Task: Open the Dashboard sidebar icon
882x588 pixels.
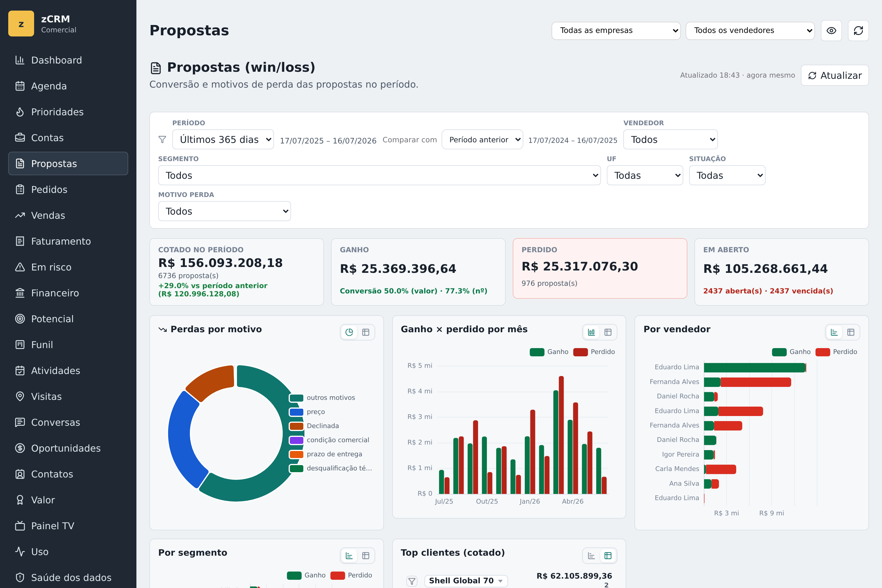Action: tap(20, 60)
